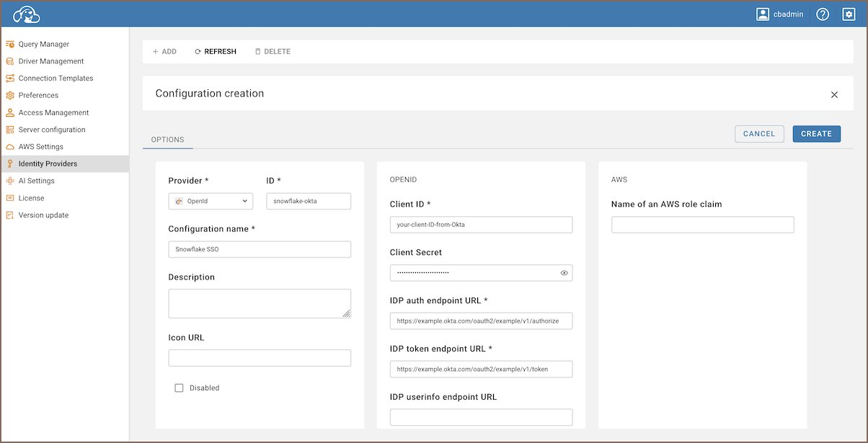Image resolution: width=868 pixels, height=443 pixels.
Task: Close the Configuration creation panel
Action: pyautogui.click(x=834, y=94)
